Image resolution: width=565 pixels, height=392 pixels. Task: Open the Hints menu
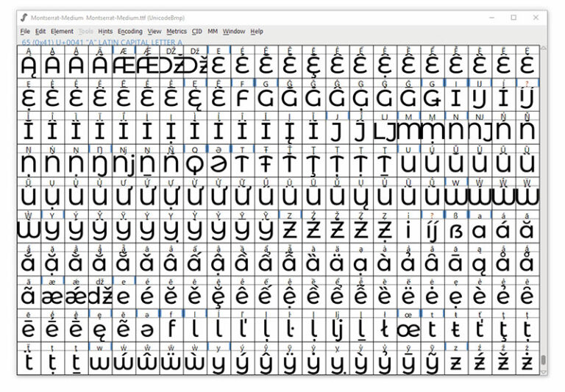pyautogui.click(x=105, y=32)
